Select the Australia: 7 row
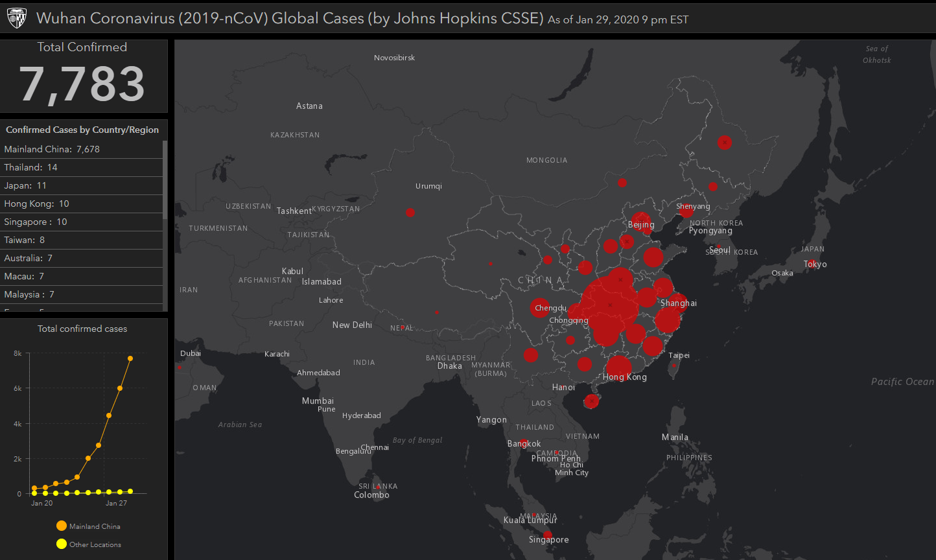This screenshot has height=560, width=936. click(x=81, y=258)
